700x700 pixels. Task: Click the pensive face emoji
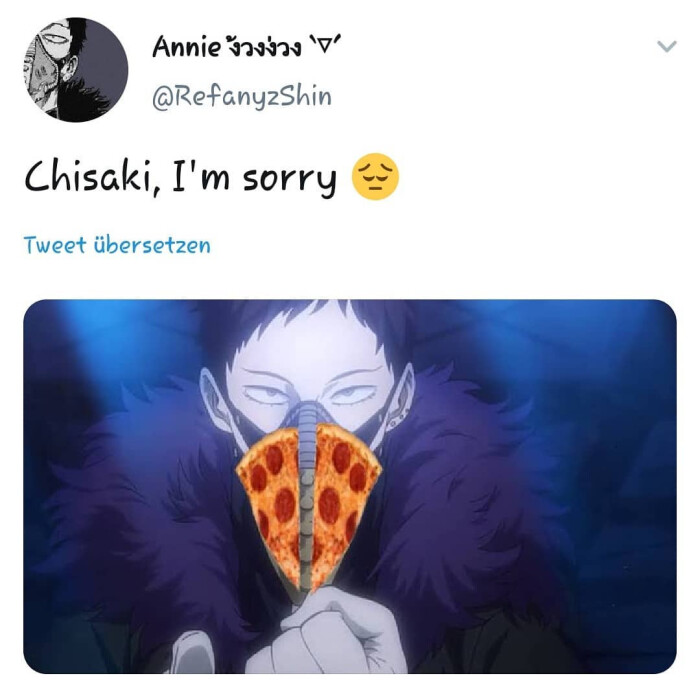[375, 177]
